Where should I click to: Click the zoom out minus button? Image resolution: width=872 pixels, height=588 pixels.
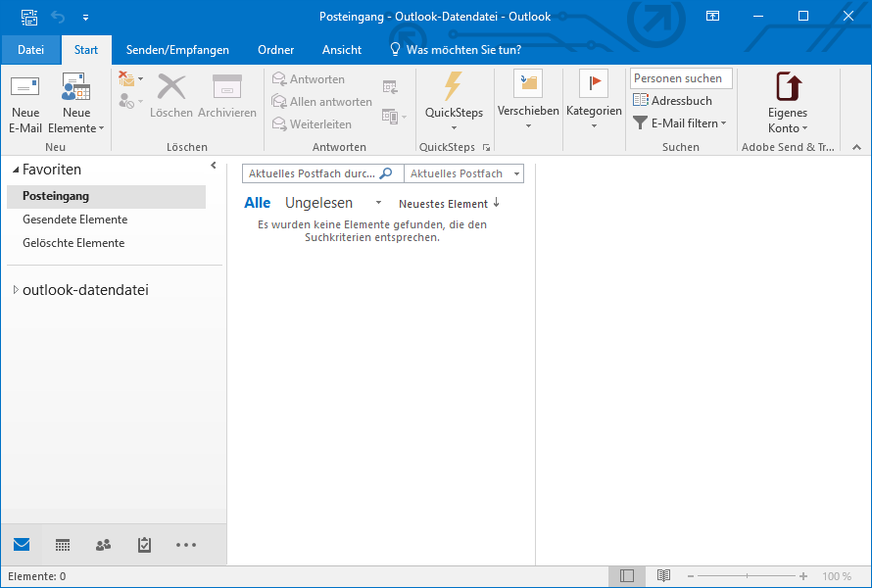pyautogui.click(x=691, y=576)
